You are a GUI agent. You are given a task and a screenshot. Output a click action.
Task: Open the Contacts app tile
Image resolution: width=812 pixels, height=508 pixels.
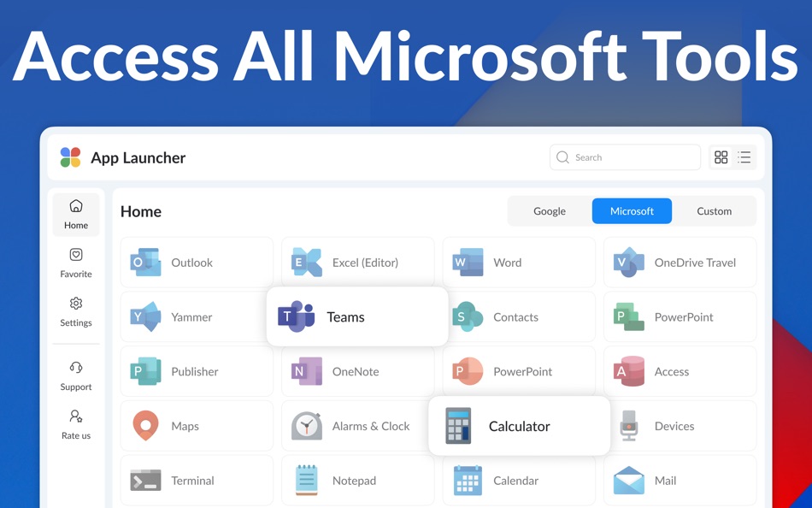(x=519, y=316)
